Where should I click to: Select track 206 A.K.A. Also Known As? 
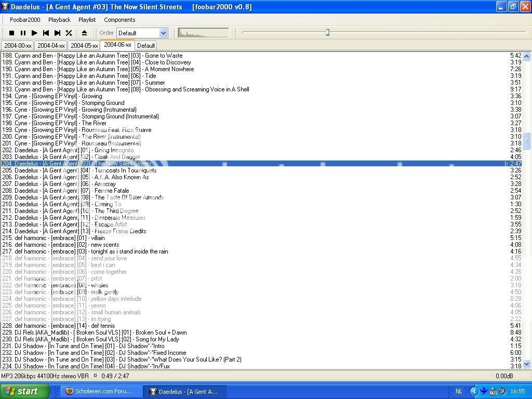coord(261,177)
